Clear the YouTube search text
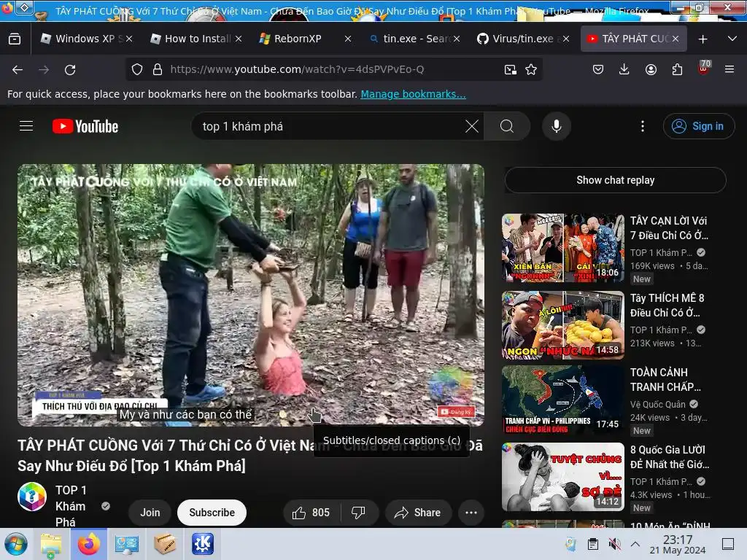This screenshot has width=747, height=560. click(x=472, y=126)
